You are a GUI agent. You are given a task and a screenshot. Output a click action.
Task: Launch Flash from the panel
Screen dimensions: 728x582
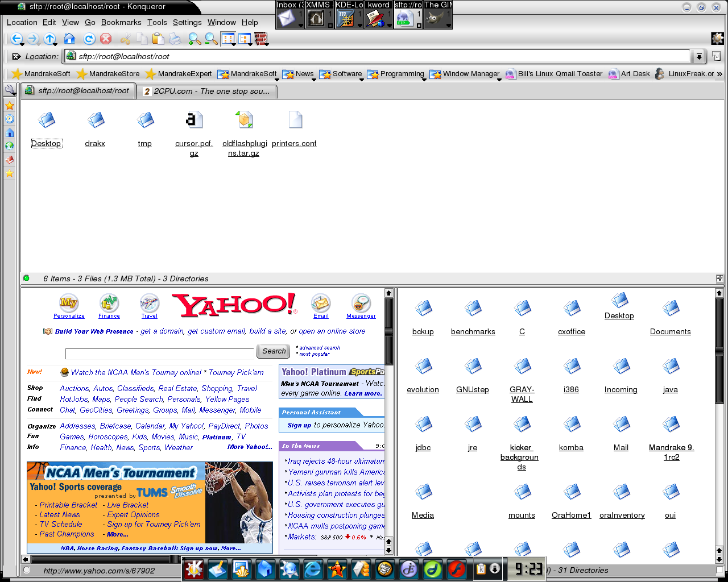pos(457,568)
